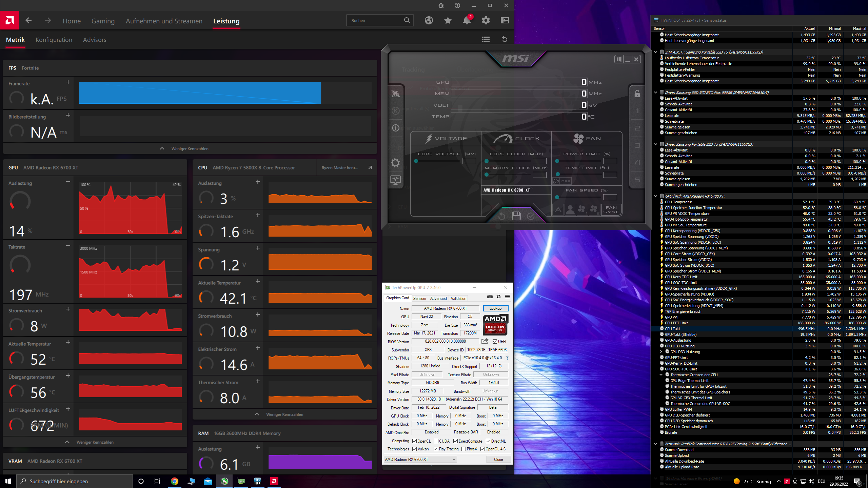Toggle the UEFI checkbox in GPU-Z
The height and width of the screenshot is (488, 868).
tap(495, 342)
